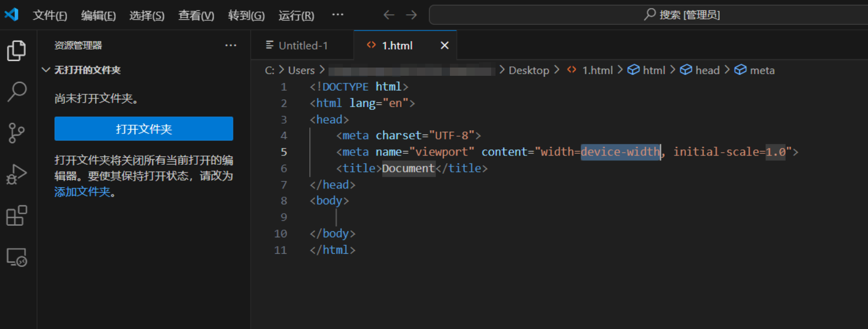The height and width of the screenshot is (329, 868).
Task: Open the Search view icon
Action: click(16, 92)
